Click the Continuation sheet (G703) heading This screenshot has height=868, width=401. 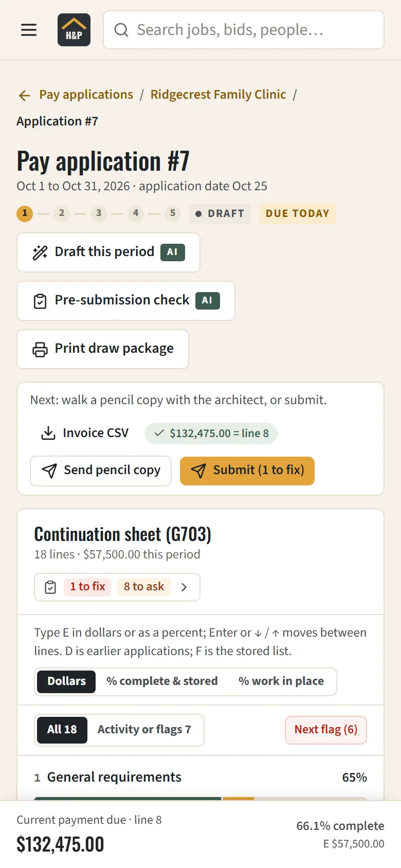click(122, 535)
